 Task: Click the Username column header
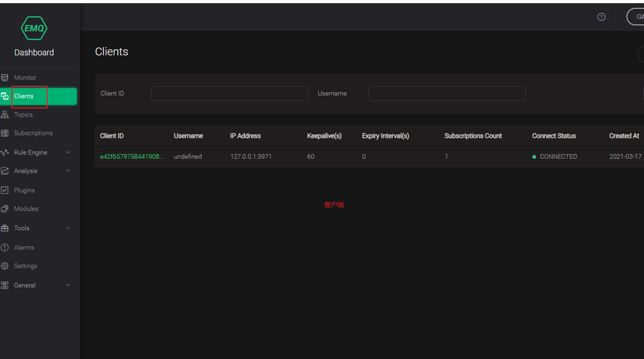click(188, 136)
